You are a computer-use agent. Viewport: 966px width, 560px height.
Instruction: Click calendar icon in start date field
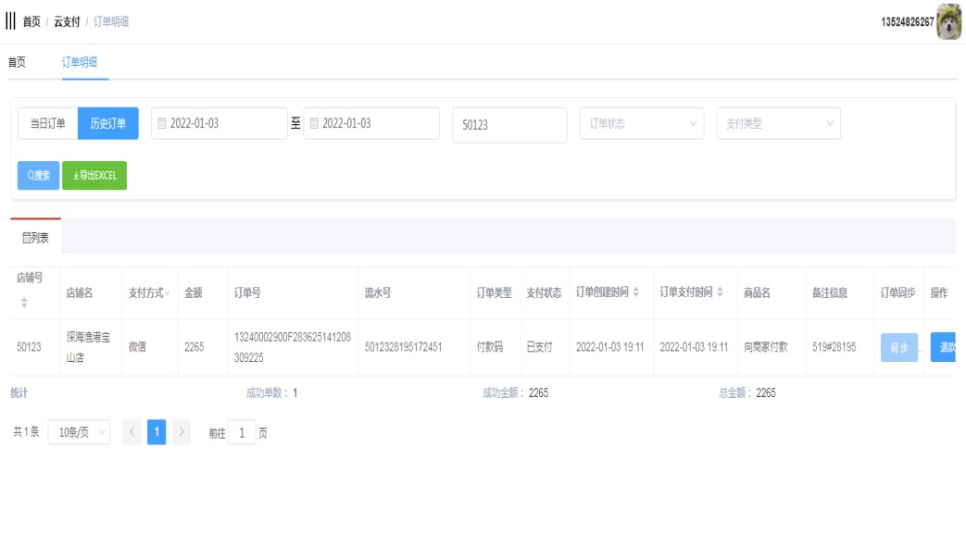161,123
